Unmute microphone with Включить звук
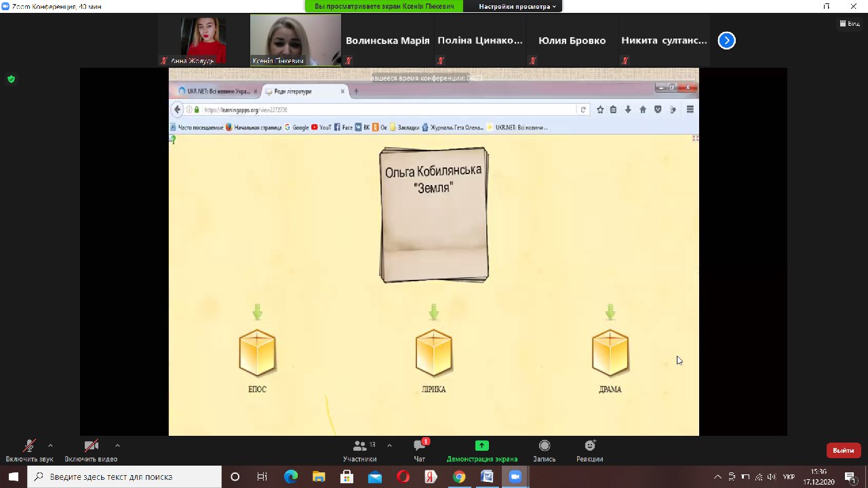 click(29, 446)
